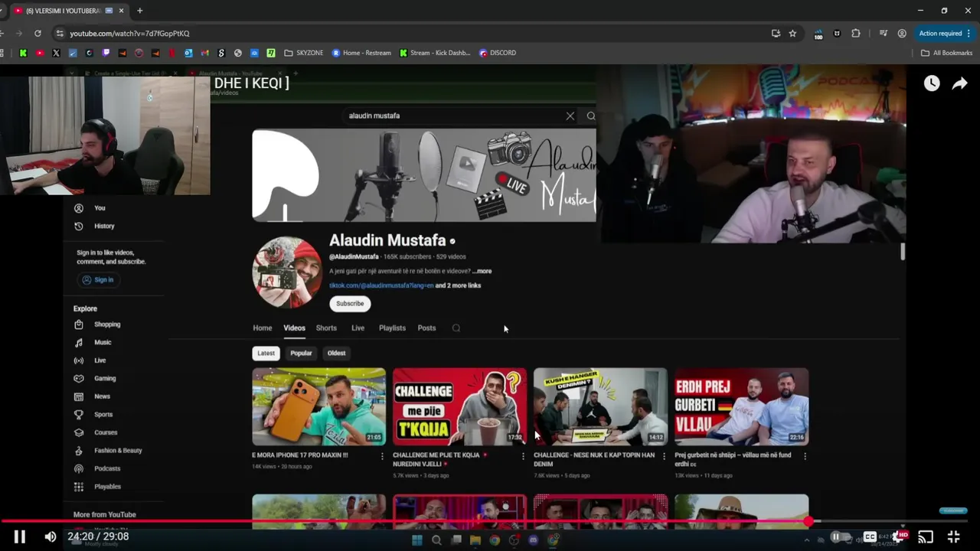Mute the video with the speaker icon

click(x=51, y=536)
